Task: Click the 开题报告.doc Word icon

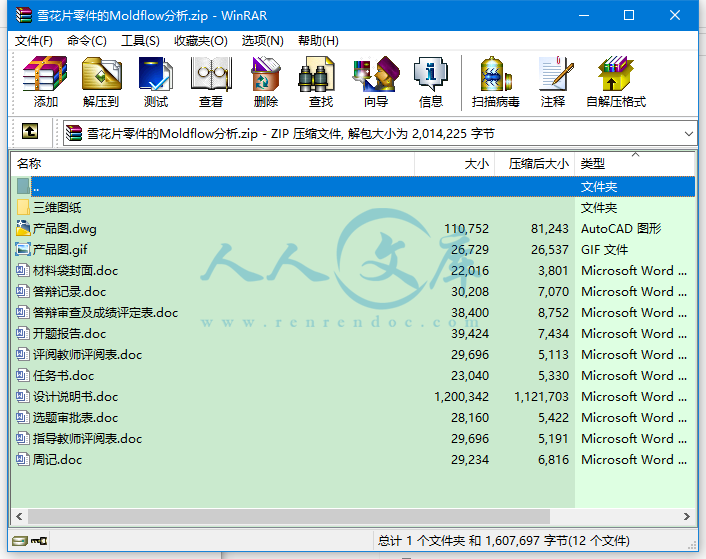Action: [23, 333]
